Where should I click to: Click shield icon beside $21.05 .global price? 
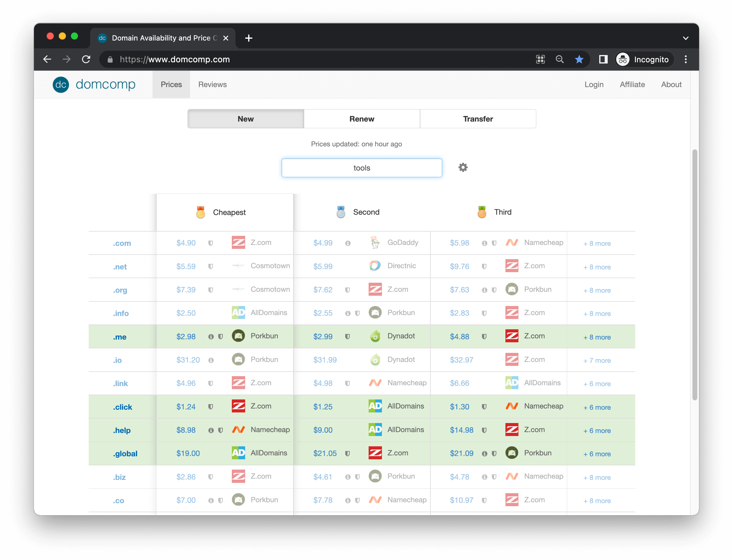click(x=347, y=454)
